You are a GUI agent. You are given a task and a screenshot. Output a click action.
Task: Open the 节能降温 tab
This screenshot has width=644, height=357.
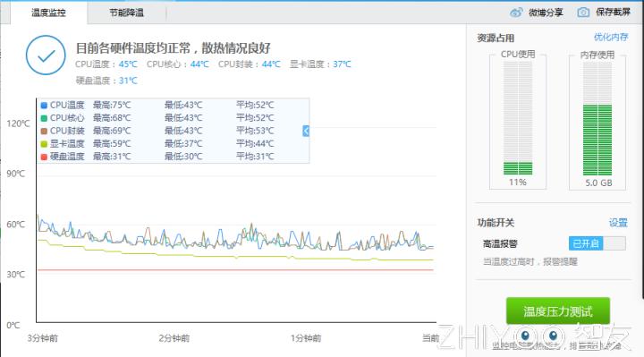126,13
